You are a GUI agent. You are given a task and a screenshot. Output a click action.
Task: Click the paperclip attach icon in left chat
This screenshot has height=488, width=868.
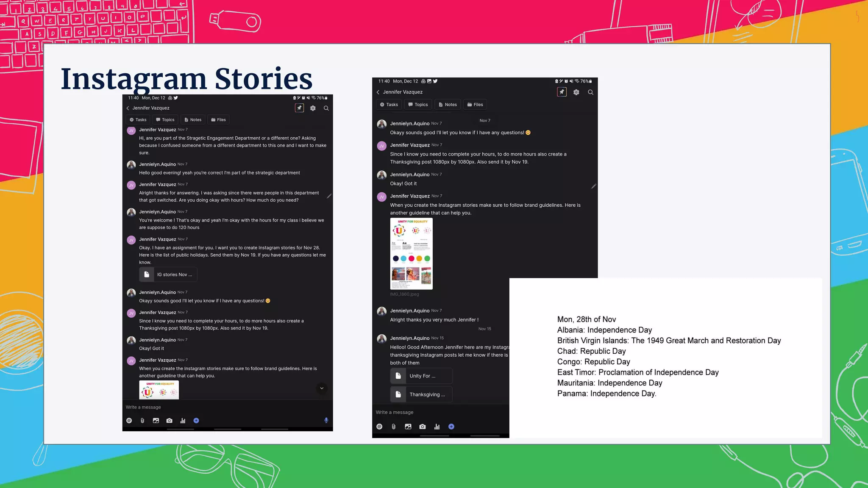click(x=142, y=421)
